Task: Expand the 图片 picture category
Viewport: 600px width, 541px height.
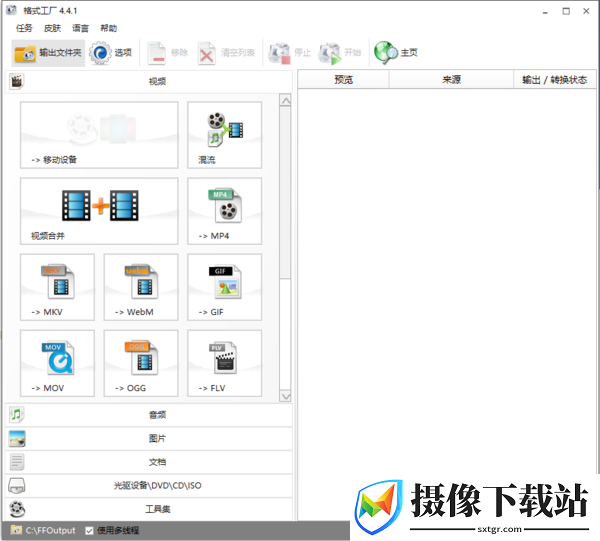Action: pos(149,438)
